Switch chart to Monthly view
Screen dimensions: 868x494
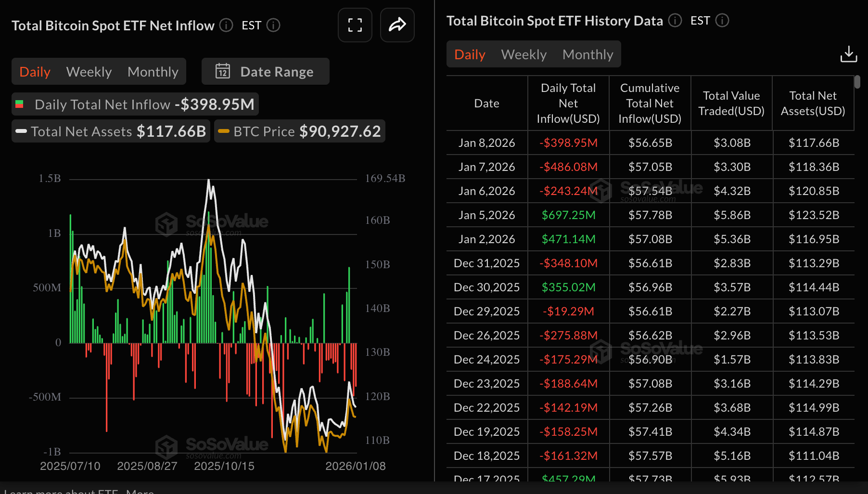pyautogui.click(x=153, y=71)
